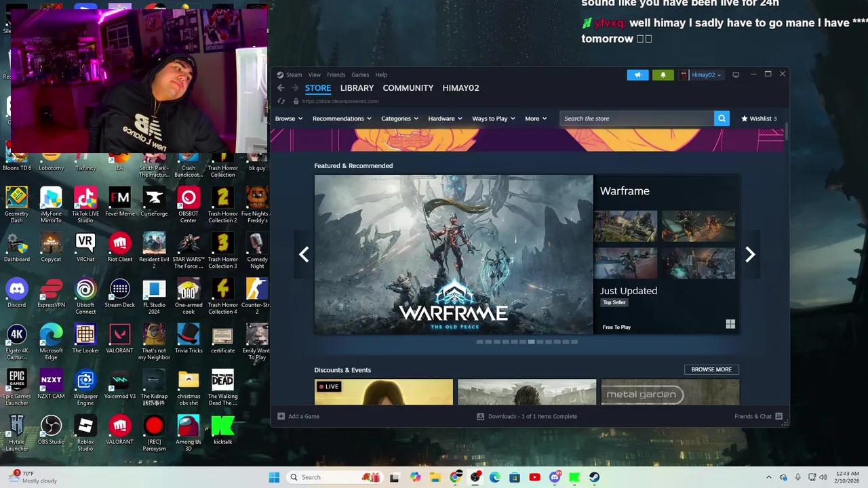
Task: Expand the Browse store dropdown
Action: tap(289, 119)
